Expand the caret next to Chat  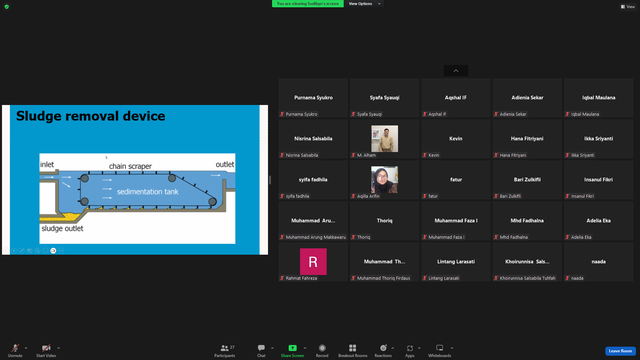272,348
